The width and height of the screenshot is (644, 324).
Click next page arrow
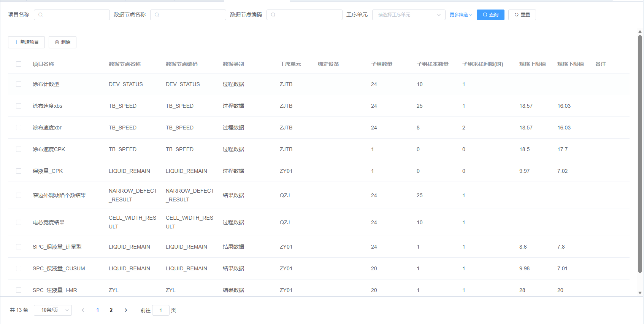tap(126, 310)
